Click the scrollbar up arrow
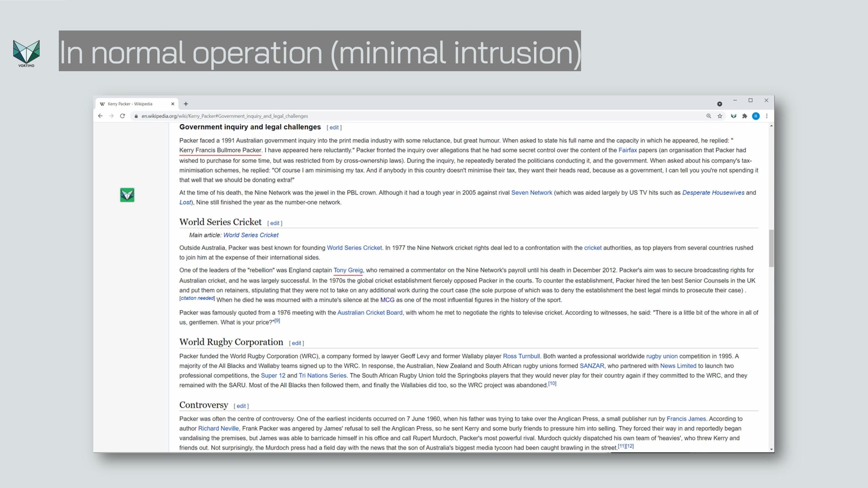The width and height of the screenshot is (868, 488). coord(771,126)
